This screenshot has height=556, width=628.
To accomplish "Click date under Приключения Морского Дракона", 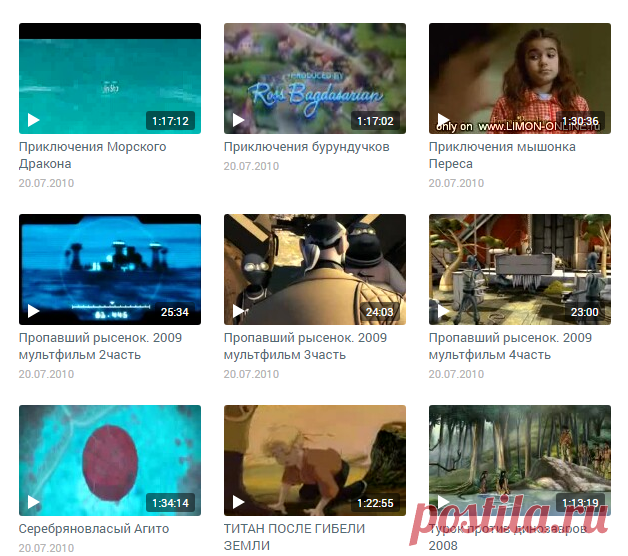I will click(x=46, y=183).
